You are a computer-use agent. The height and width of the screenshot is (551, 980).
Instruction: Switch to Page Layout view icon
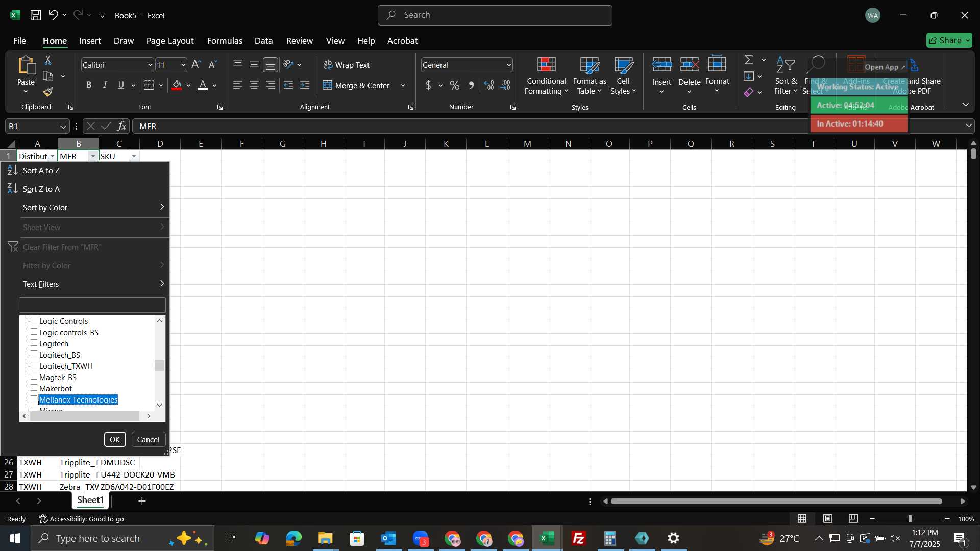(x=828, y=519)
